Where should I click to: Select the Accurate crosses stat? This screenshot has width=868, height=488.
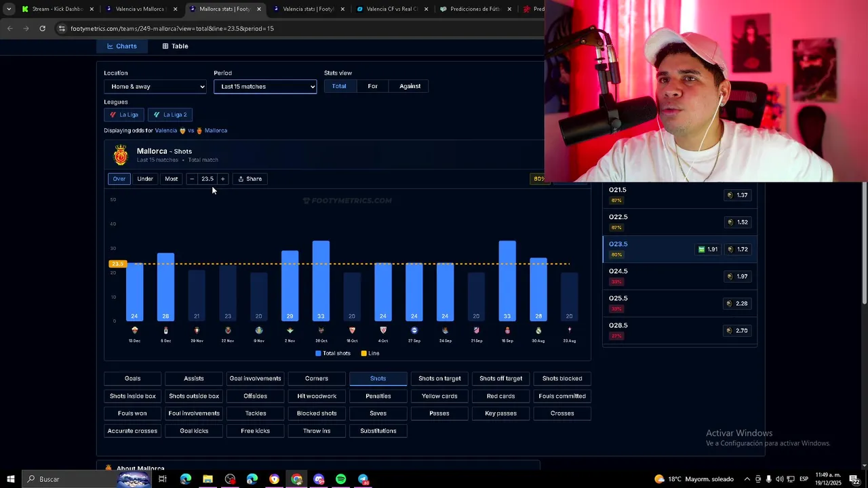click(x=132, y=431)
